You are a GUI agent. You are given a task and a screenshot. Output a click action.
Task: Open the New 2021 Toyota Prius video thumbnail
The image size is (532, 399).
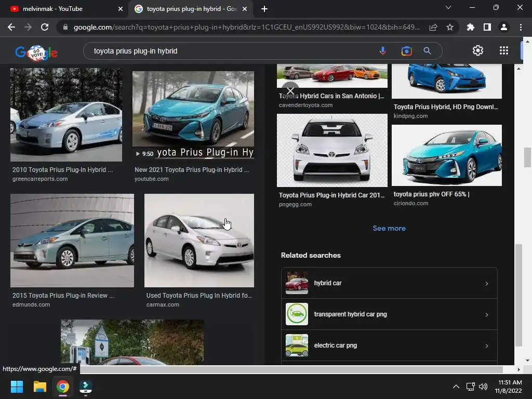click(x=193, y=115)
